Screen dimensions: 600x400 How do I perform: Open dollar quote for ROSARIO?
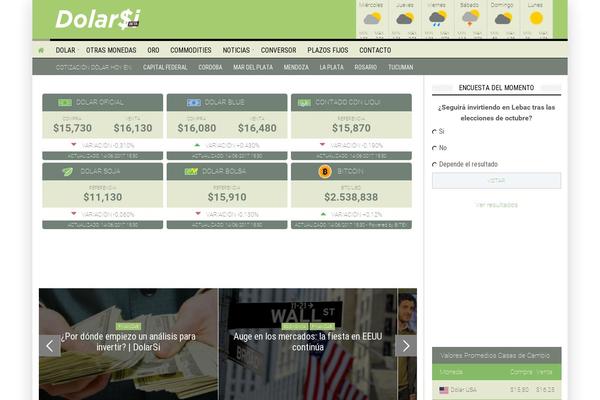click(365, 67)
